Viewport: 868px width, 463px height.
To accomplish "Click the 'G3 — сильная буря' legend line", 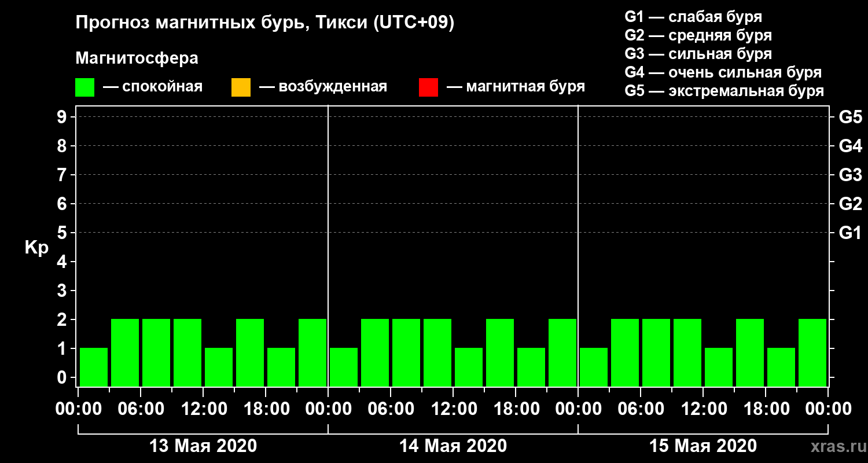I will (x=698, y=54).
